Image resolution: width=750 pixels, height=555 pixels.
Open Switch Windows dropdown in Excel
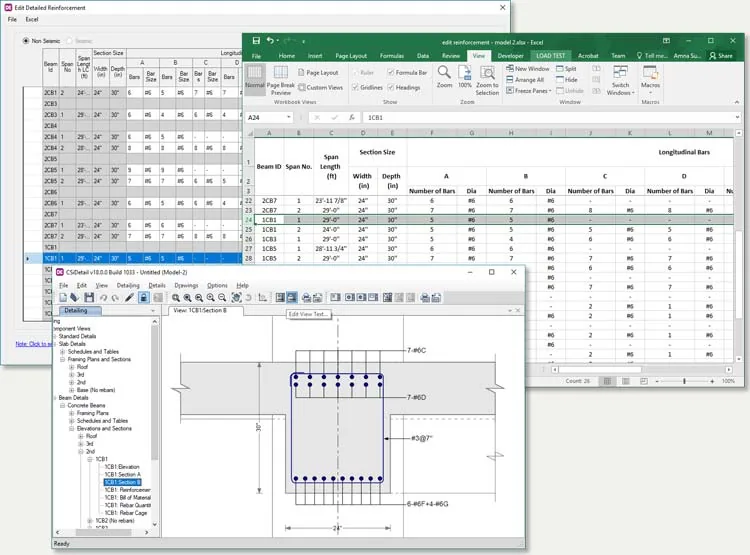(x=620, y=81)
